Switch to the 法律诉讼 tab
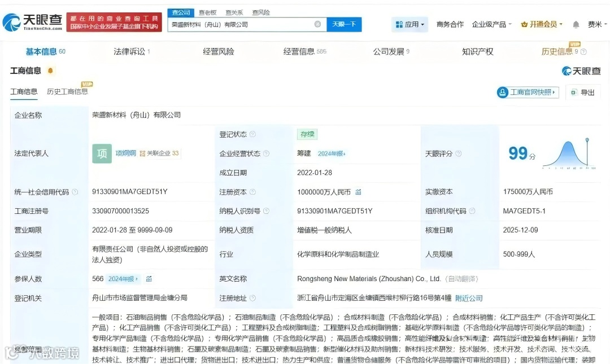 pyautogui.click(x=132, y=51)
